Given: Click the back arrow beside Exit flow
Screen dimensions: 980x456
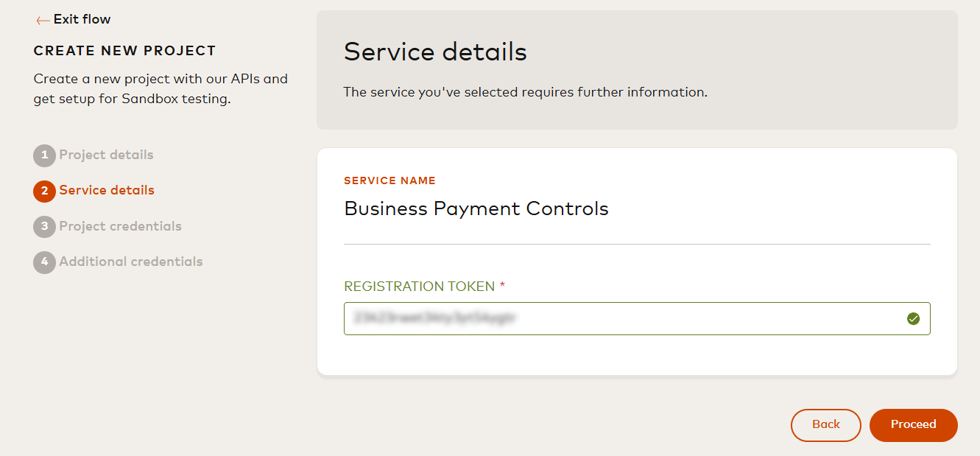Looking at the screenshot, I should (x=42, y=19).
